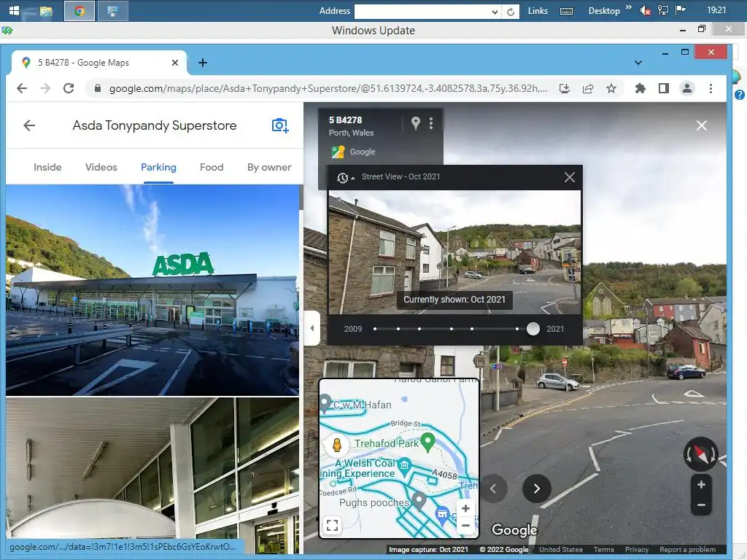This screenshot has width=747, height=560.
Task: Open the taskbar Address dropdown arrow
Action: click(495, 12)
